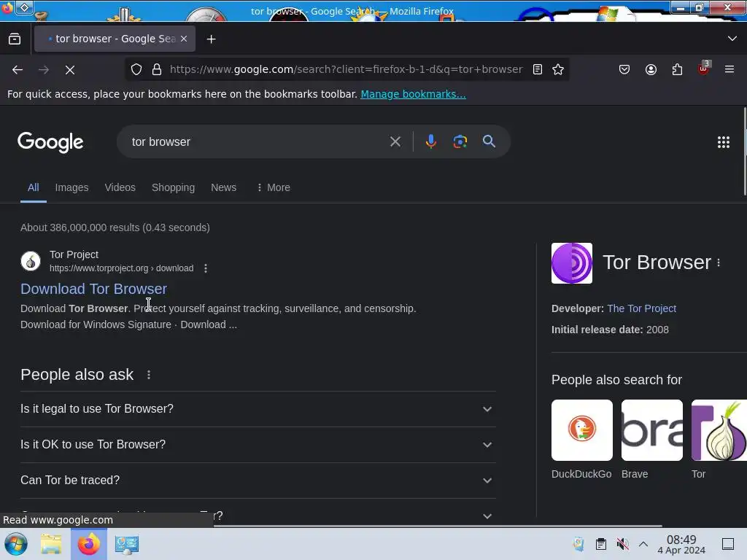Open the uBlock Origin extension icon
The height and width of the screenshot is (560, 747).
point(704,69)
